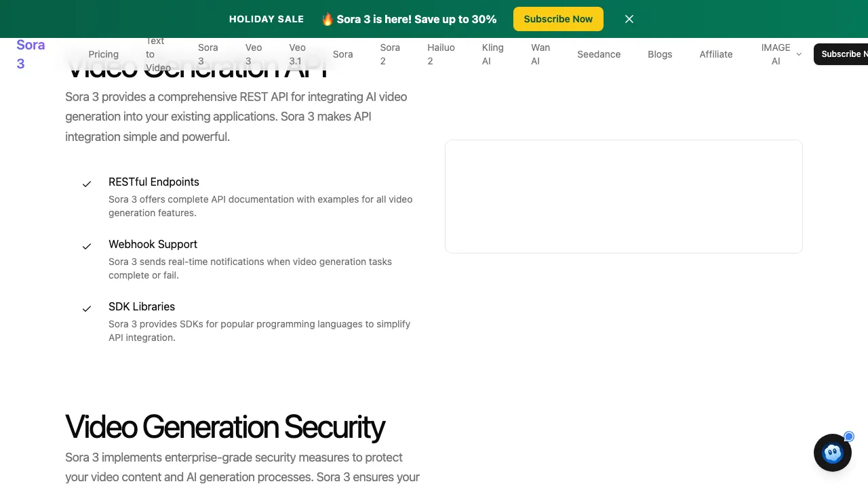Click the checkmark beside Webhook Support
Viewport: 868px width, 488px height.
click(x=87, y=247)
